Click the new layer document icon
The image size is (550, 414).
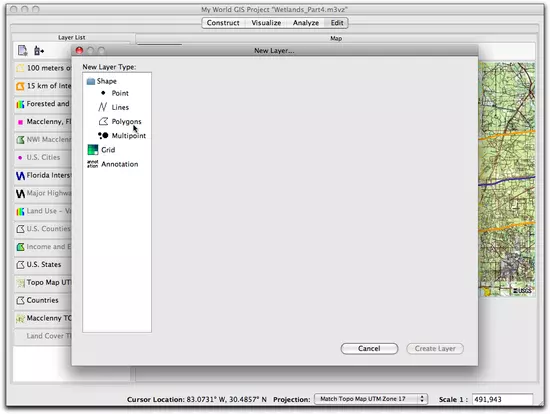pos(23,51)
